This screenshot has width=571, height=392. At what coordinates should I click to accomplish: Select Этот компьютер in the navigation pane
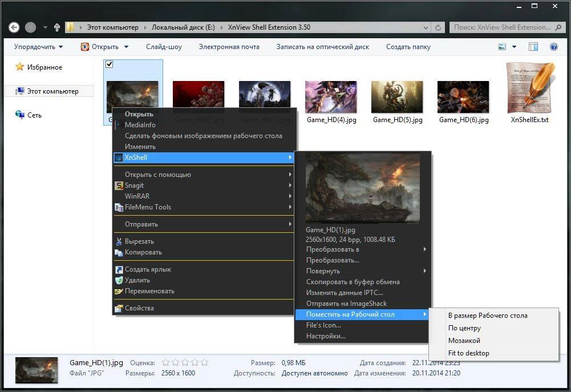(x=49, y=91)
